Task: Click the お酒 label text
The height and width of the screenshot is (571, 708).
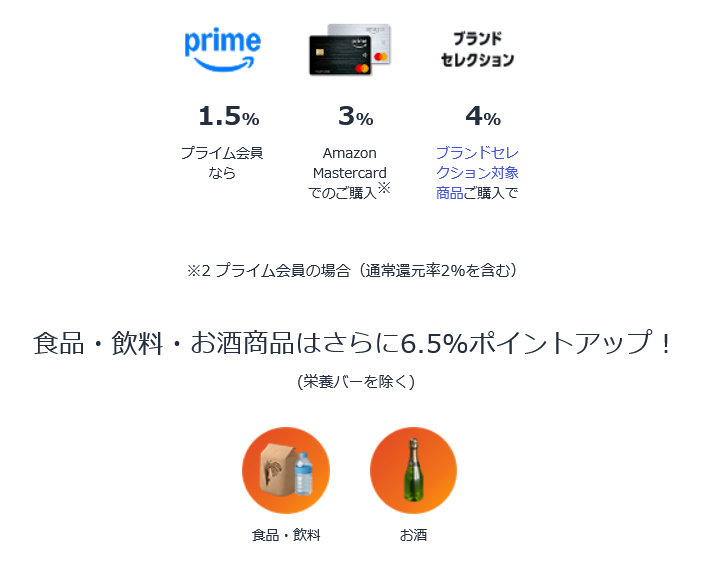Action: (x=413, y=535)
